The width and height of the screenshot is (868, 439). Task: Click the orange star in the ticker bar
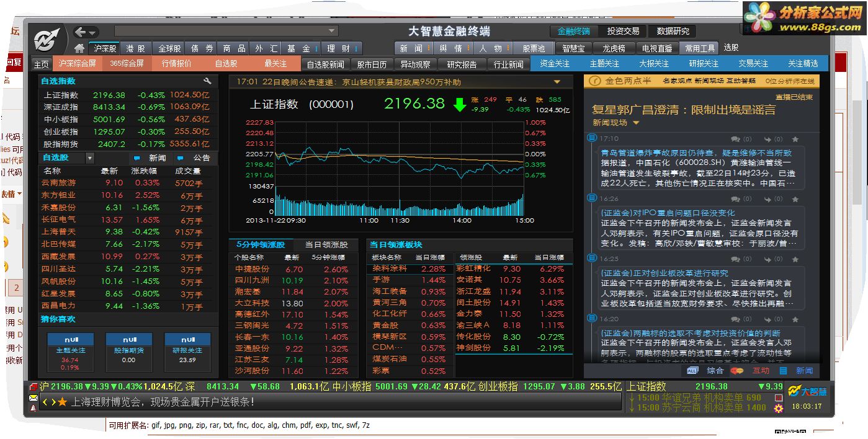[63, 402]
